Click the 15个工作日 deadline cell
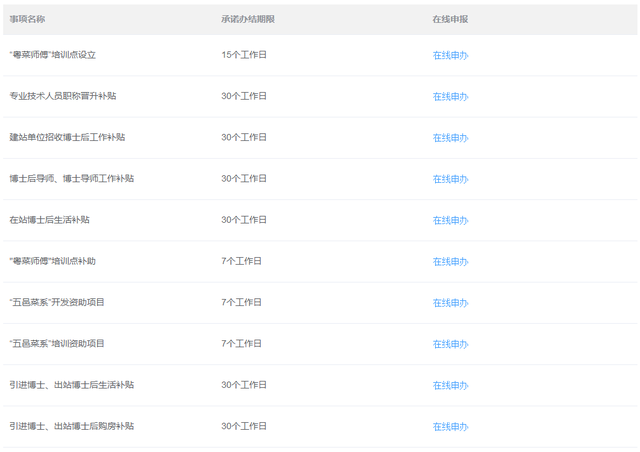This screenshot has height=452, width=640. coord(244,55)
